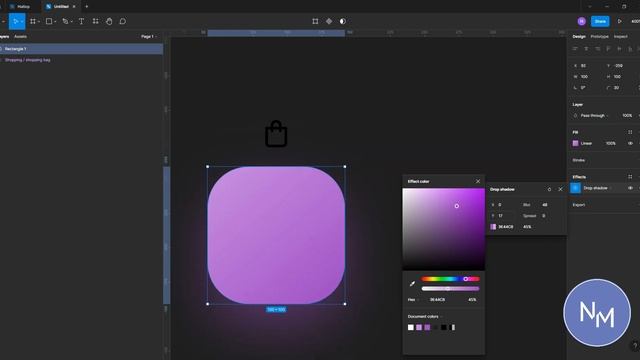Open the Frame tool dropdown arrow

(39, 22)
